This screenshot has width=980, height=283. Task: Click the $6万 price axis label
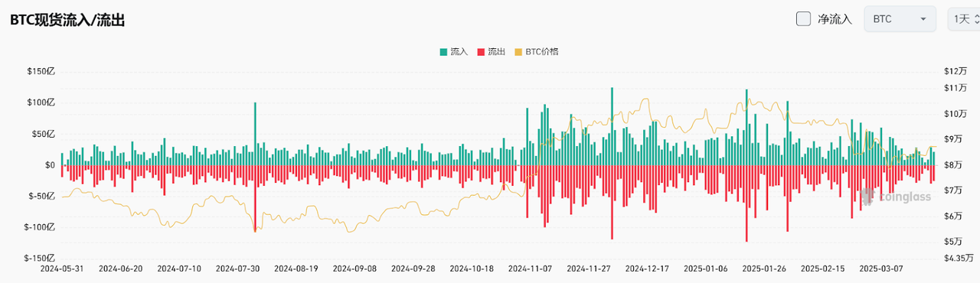point(953,216)
